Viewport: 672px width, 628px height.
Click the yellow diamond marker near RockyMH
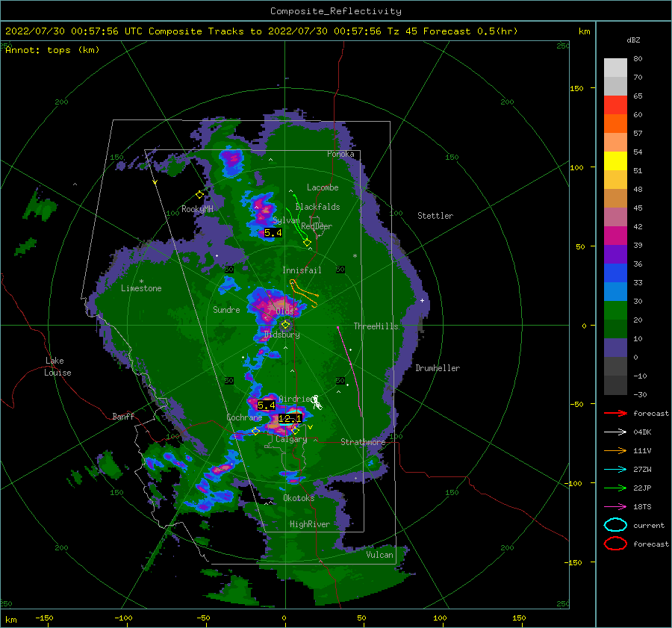pos(199,195)
